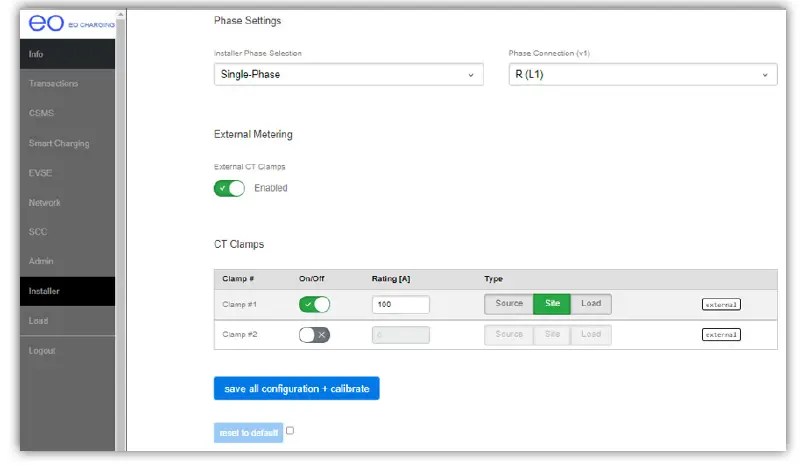Open the Admin section

(x=42, y=261)
